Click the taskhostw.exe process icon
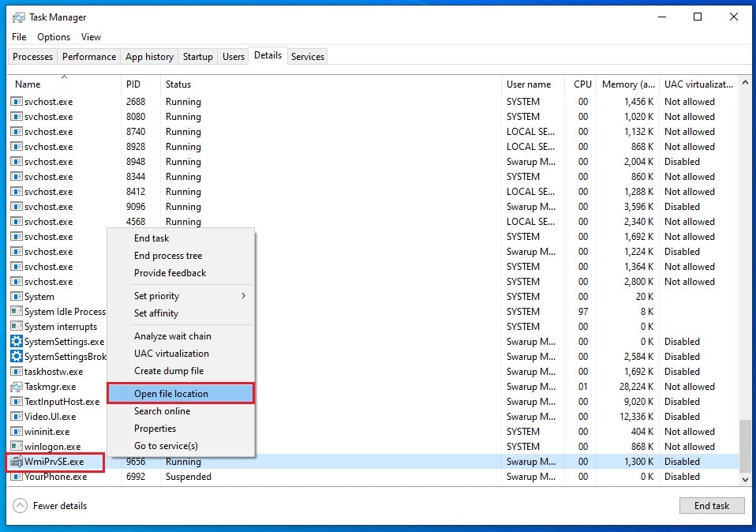 pos(17,372)
